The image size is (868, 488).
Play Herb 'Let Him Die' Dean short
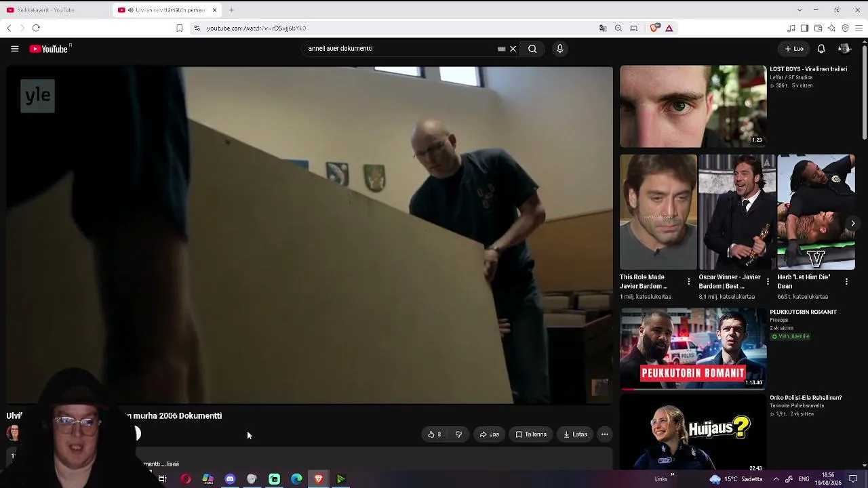click(x=816, y=211)
